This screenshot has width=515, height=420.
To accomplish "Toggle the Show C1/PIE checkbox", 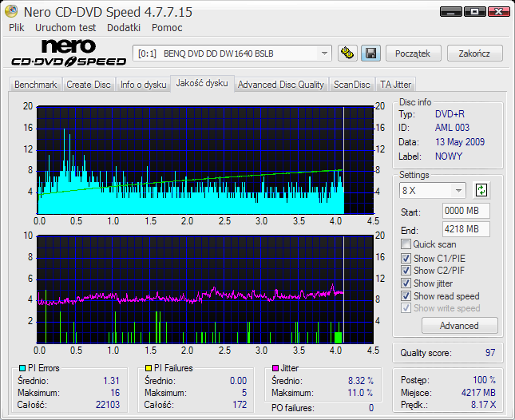I will pyautogui.click(x=406, y=258).
